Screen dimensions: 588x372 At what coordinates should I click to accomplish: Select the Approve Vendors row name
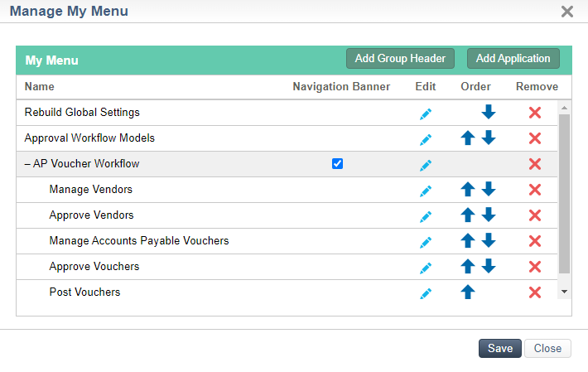91,215
